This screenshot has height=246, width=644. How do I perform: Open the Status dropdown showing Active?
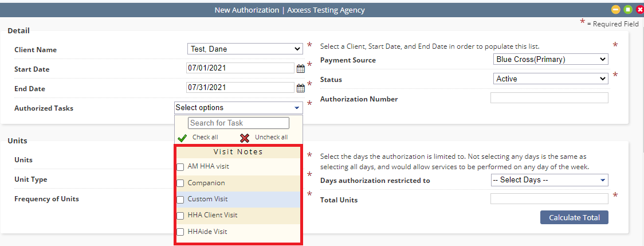coord(551,79)
